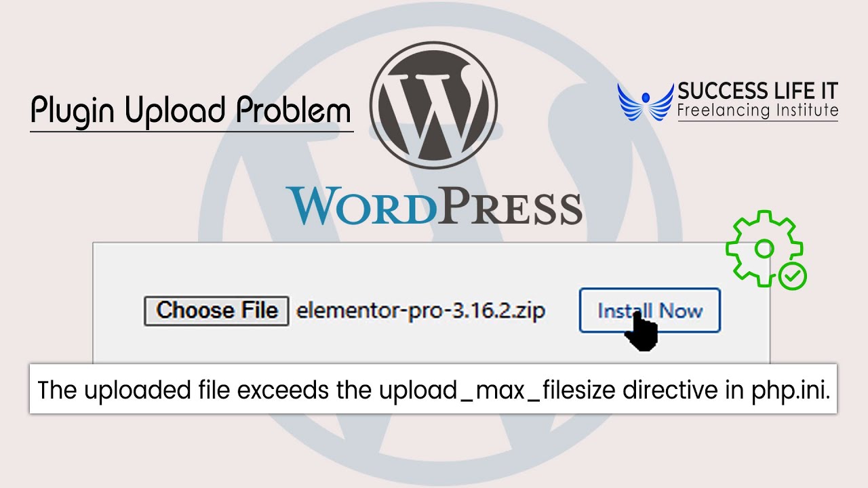Click the Freelancing Institute tagline
The image size is (868, 488).
pyautogui.click(x=757, y=111)
